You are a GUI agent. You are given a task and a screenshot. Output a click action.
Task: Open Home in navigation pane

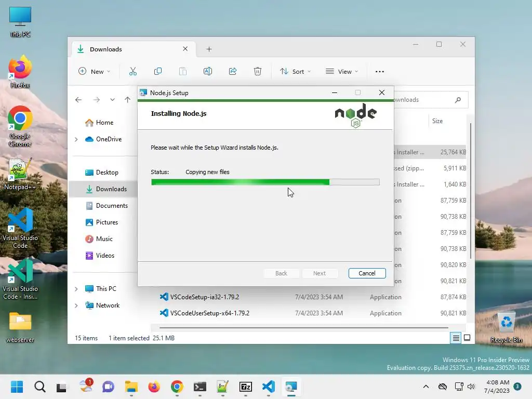pos(104,123)
